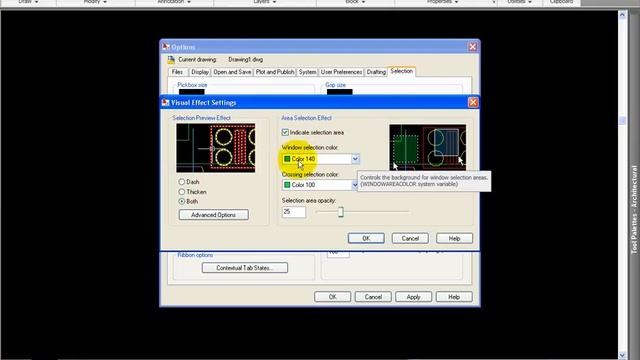Switch to the Files tab in Options
Image resolution: width=640 pixels, height=360 pixels.
pyautogui.click(x=178, y=72)
